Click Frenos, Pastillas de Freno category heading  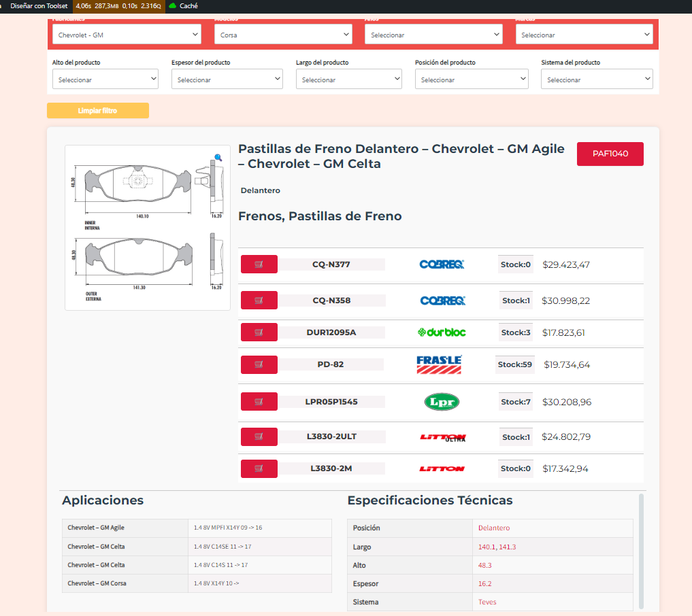coord(320,216)
